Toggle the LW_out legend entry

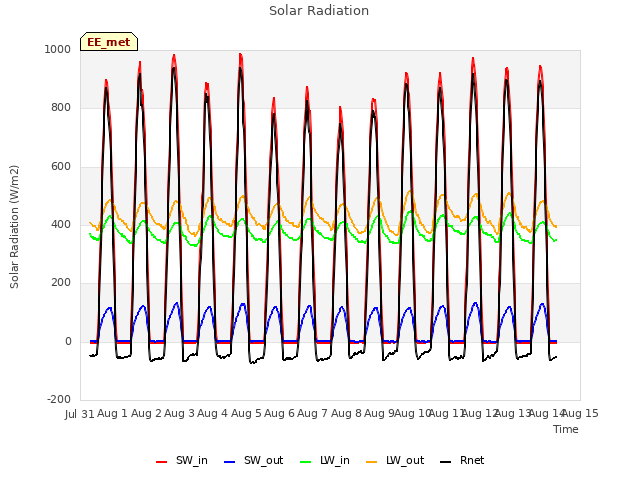coord(395,460)
